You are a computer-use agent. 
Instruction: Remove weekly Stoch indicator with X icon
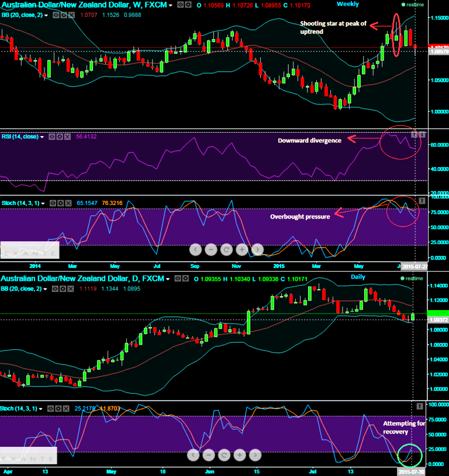(68, 203)
